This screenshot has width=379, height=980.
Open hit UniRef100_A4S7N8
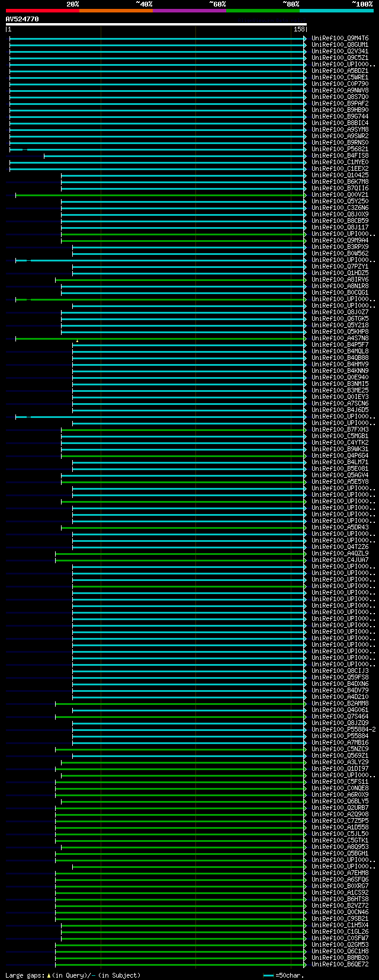click(x=340, y=338)
